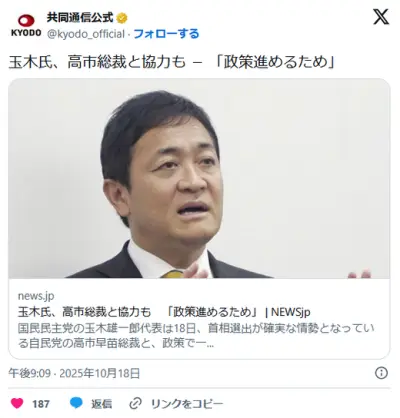Open the timestamp 午後9:09 · 2025年10月18日
This screenshot has width=400, height=418.
(74, 373)
